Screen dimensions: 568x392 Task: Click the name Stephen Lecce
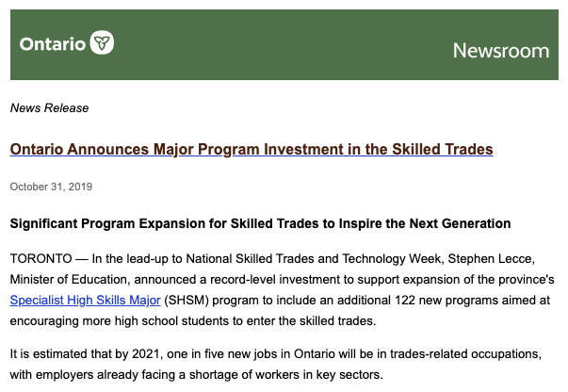[491, 259]
